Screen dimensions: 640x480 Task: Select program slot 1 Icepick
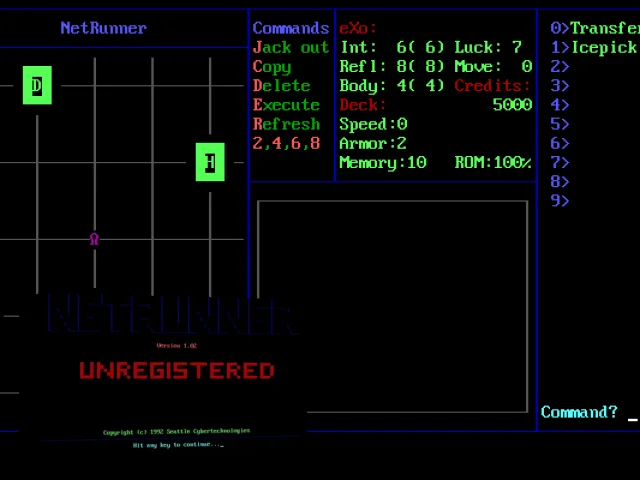(x=593, y=47)
